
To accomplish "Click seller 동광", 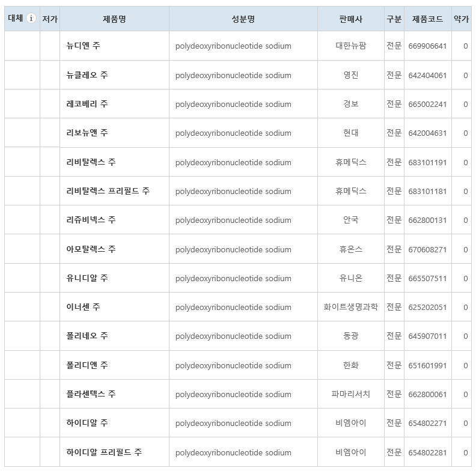I will (x=350, y=336).
